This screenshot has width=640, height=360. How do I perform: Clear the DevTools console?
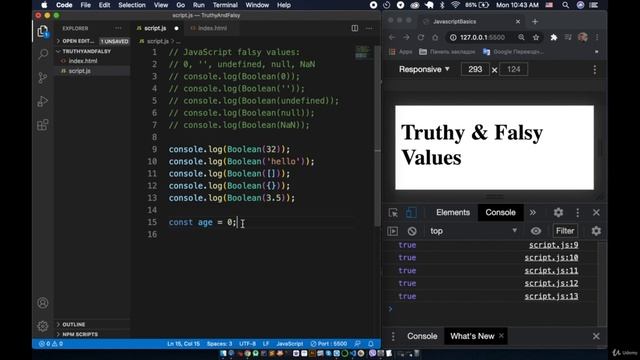pyautogui.click(x=412, y=231)
